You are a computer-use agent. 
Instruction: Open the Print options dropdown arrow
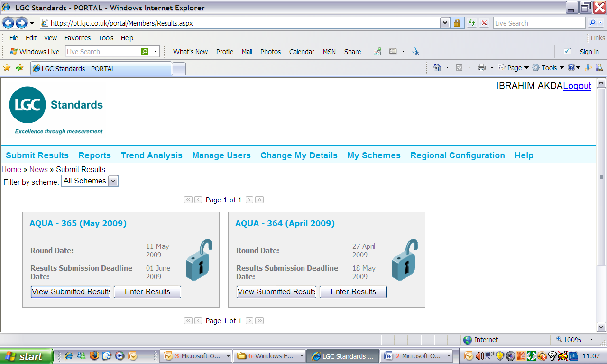492,68
